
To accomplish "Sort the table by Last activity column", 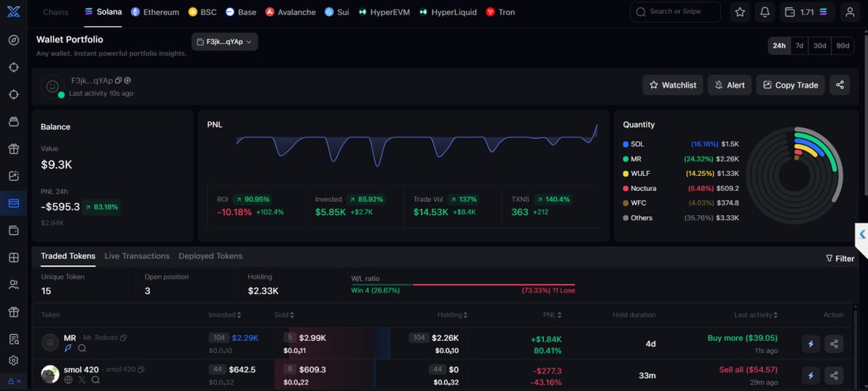I will click(756, 315).
